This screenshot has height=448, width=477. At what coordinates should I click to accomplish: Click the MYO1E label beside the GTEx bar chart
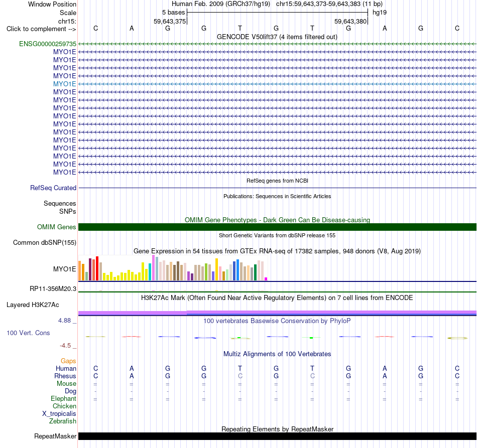point(64,269)
